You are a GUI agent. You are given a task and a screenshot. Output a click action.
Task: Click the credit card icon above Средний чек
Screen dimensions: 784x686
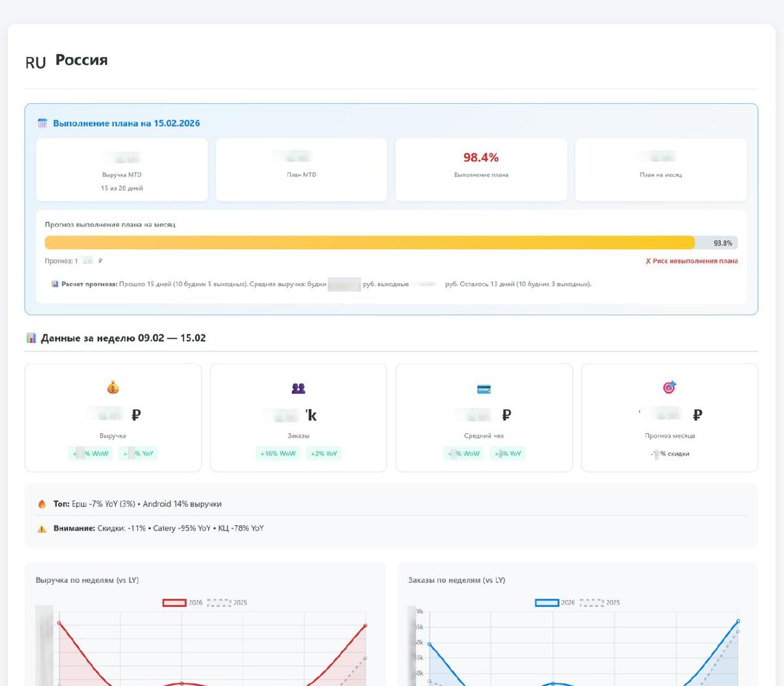pos(484,389)
